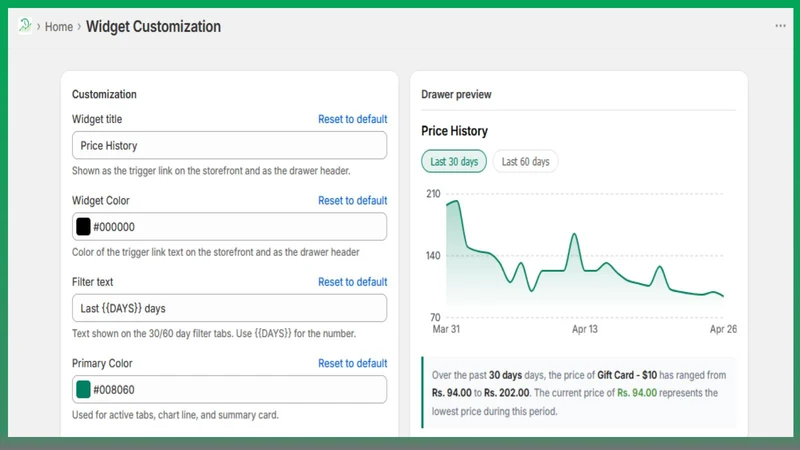Click the Apr 26 axis label

(723, 329)
